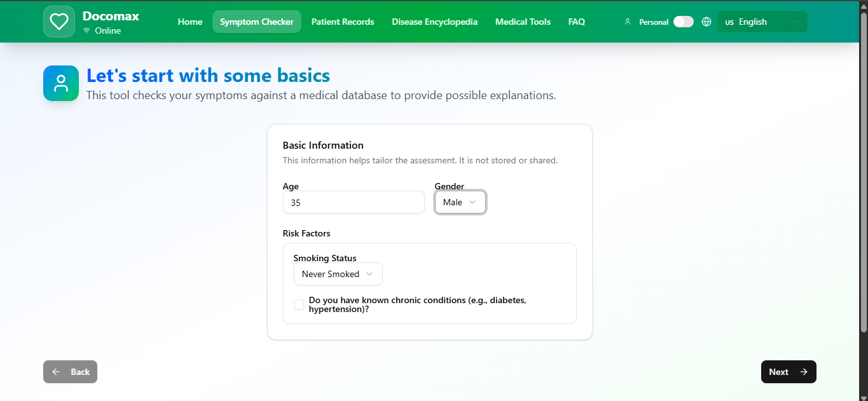The width and height of the screenshot is (868, 401).
Task: Click the chronic conditions question label
Action: click(418, 304)
